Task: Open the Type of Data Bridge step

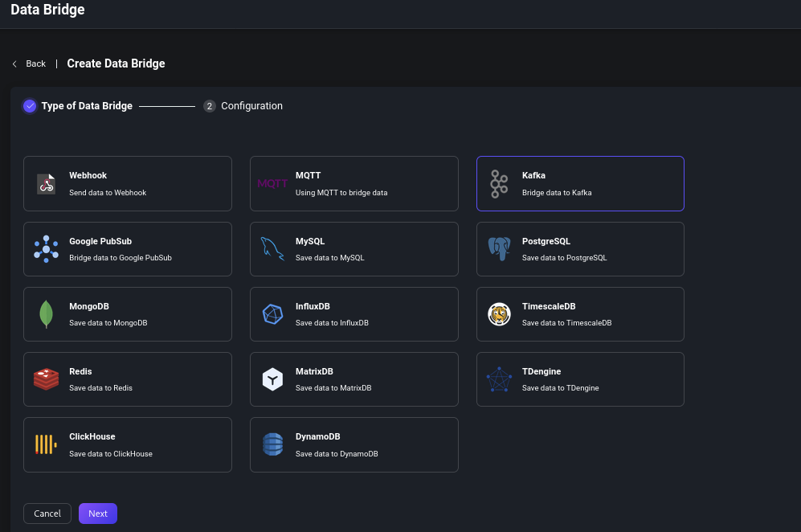Action: [x=86, y=106]
